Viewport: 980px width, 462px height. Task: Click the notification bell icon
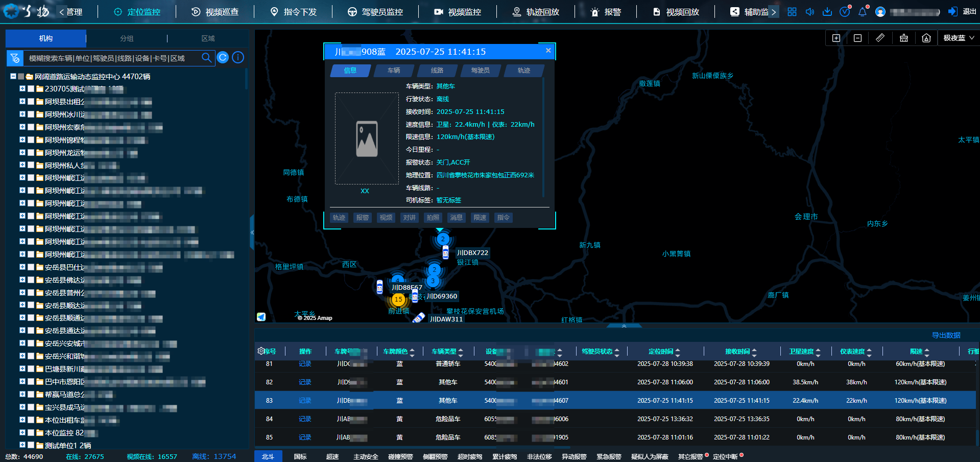[x=862, y=12]
